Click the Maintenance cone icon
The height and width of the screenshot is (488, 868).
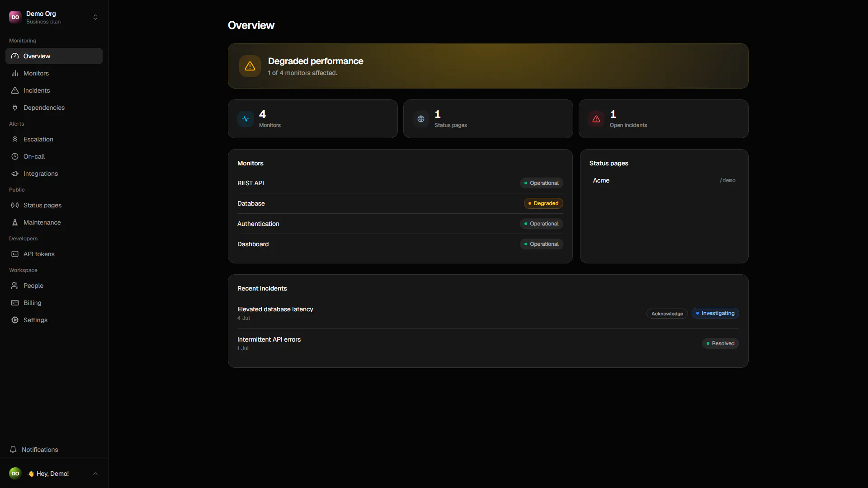15,222
